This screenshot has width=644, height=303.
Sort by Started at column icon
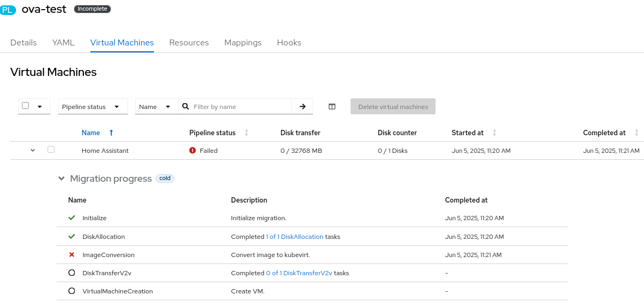[494, 133]
